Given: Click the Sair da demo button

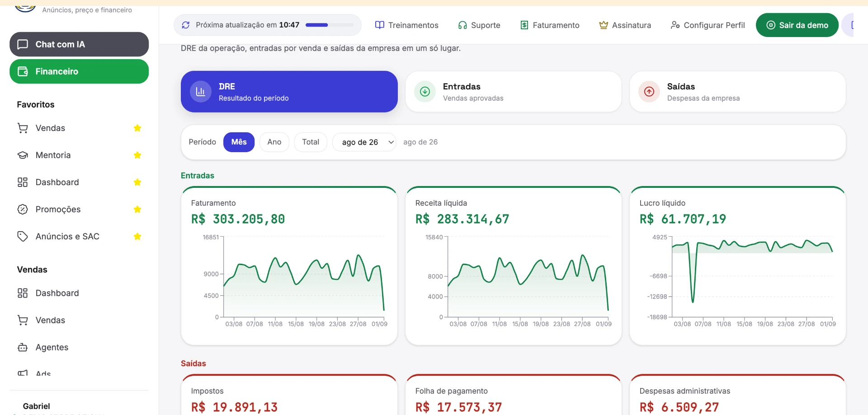Looking at the screenshot, I should [x=797, y=25].
